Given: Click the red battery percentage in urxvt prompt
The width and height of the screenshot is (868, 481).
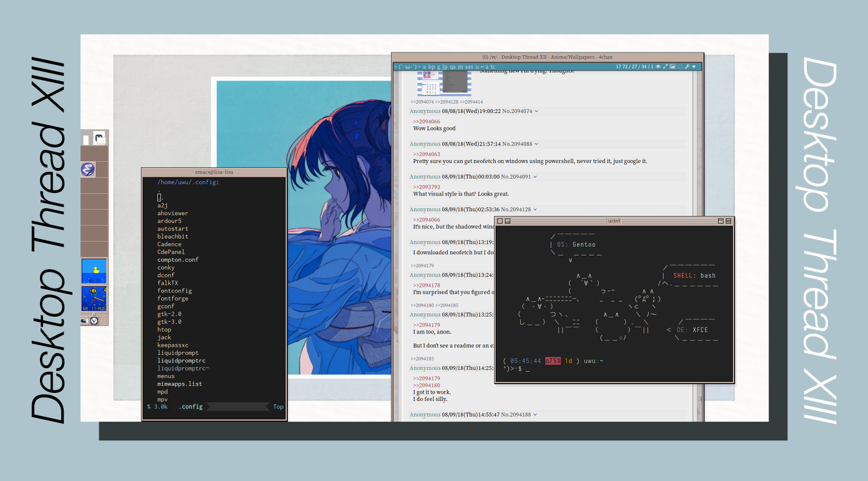Looking at the screenshot, I should tap(553, 361).
